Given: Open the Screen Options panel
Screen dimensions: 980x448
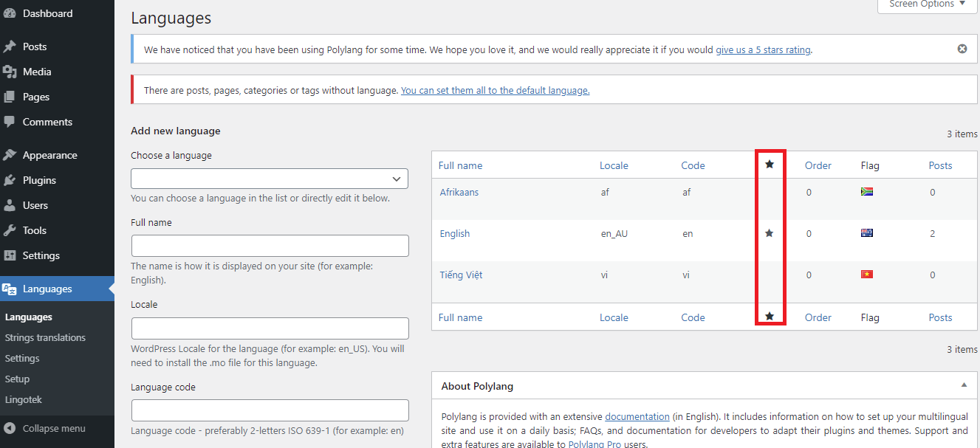Looking at the screenshot, I should click(x=927, y=4).
